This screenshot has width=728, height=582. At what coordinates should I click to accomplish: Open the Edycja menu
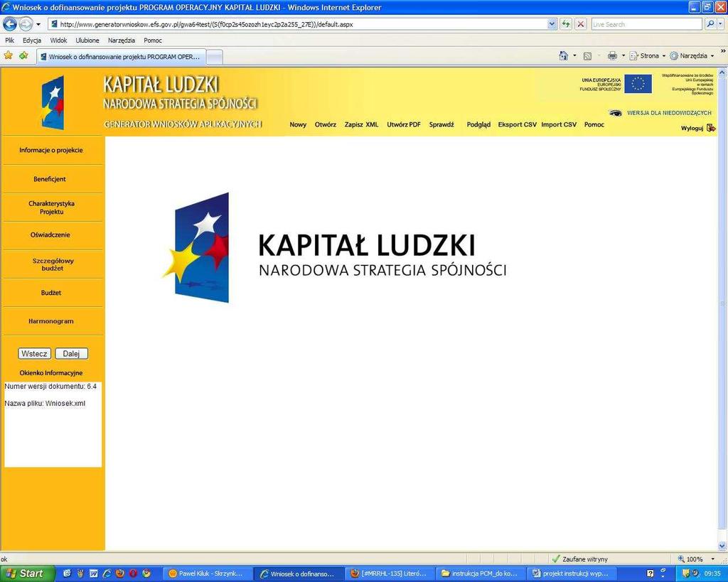point(32,41)
